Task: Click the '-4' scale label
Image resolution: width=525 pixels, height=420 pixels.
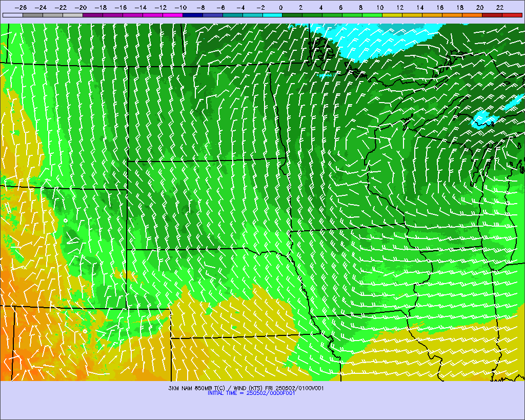Action: coord(241,8)
